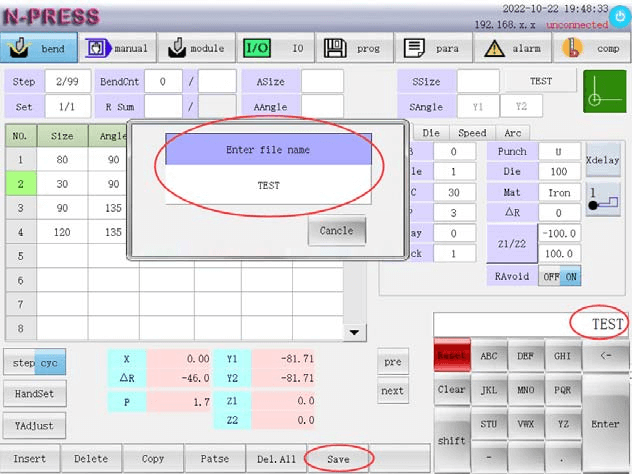632x474 pixels.
Task: Switch to the Speed tab
Action: 472,132
